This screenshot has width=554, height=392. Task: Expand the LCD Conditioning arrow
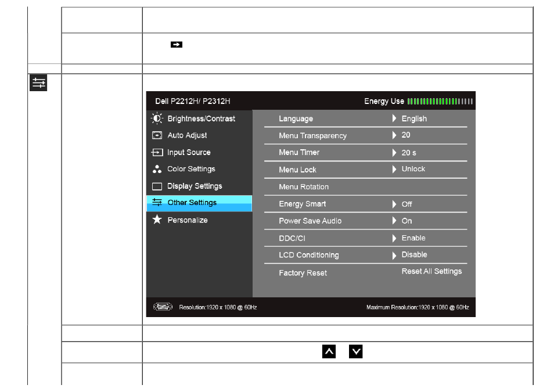pyautogui.click(x=394, y=255)
